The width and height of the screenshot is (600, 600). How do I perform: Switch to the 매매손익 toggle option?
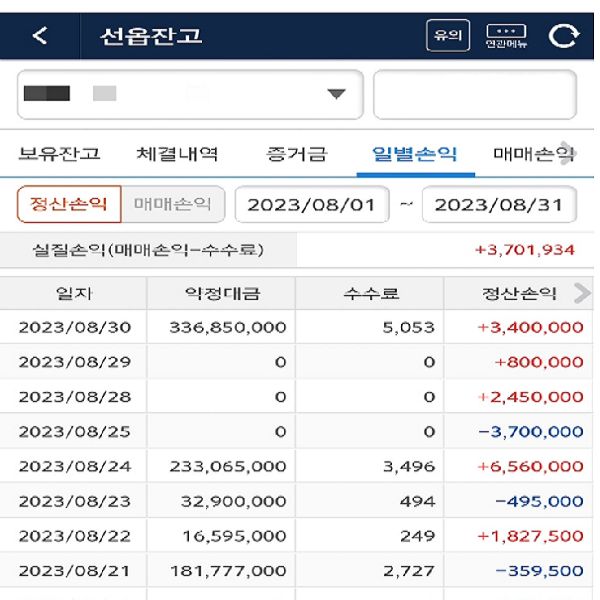(173, 204)
